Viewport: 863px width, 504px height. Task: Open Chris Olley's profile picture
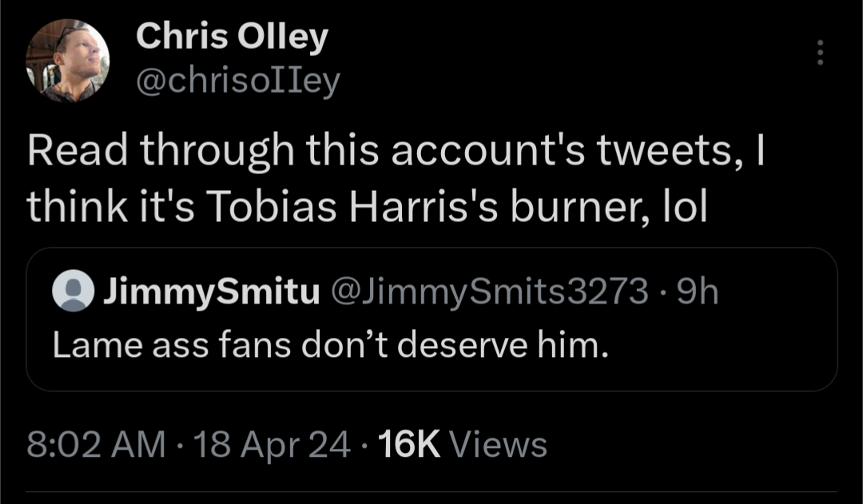click(x=67, y=60)
